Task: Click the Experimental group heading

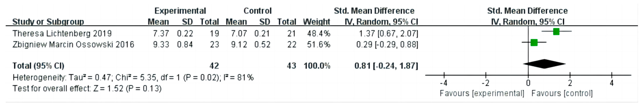Action: point(180,11)
